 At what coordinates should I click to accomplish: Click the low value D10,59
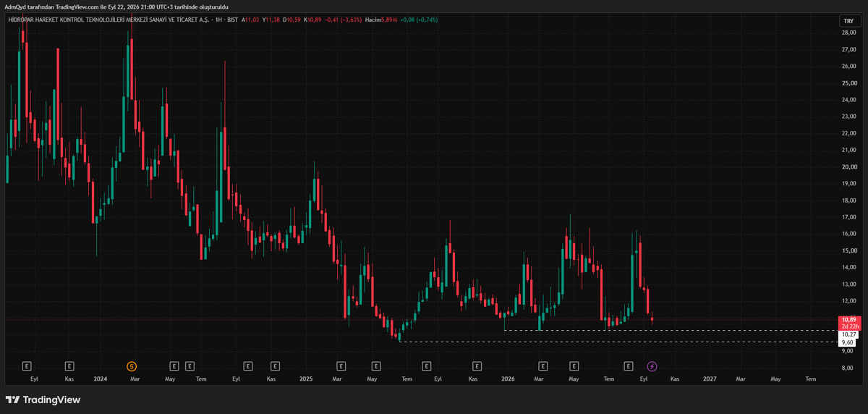click(x=292, y=20)
